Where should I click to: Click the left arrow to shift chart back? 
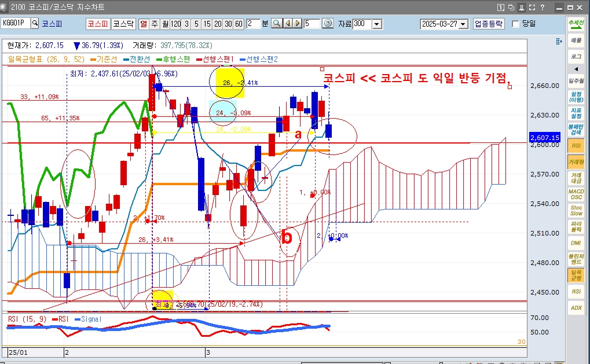(x=288, y=23)
